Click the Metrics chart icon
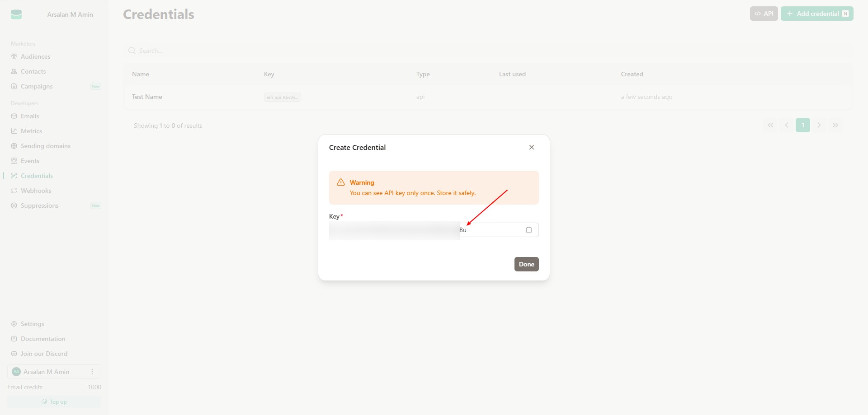The image size is (868, 415). pyautogui.click(x=14, y=131)
